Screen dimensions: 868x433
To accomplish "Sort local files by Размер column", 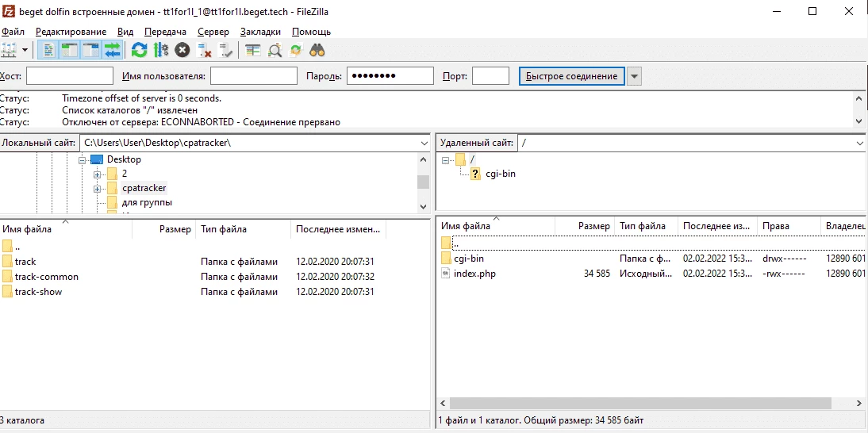I will click(x=164, y=229).
